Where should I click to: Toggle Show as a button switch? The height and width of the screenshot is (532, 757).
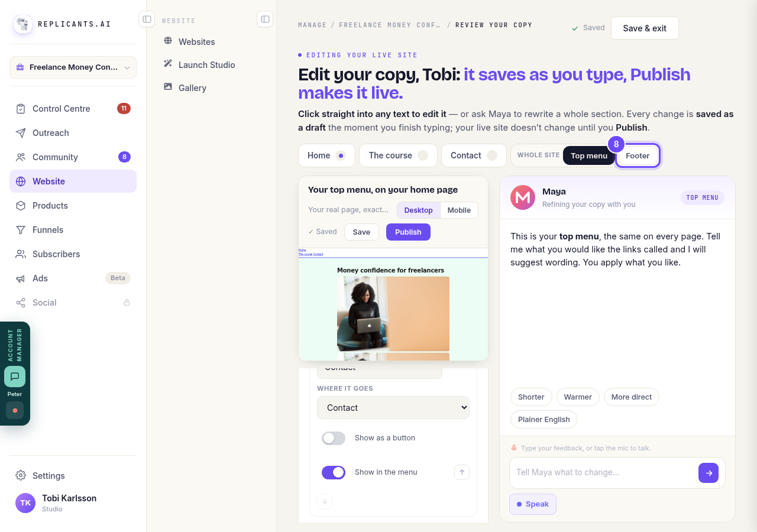pos(334,438)
